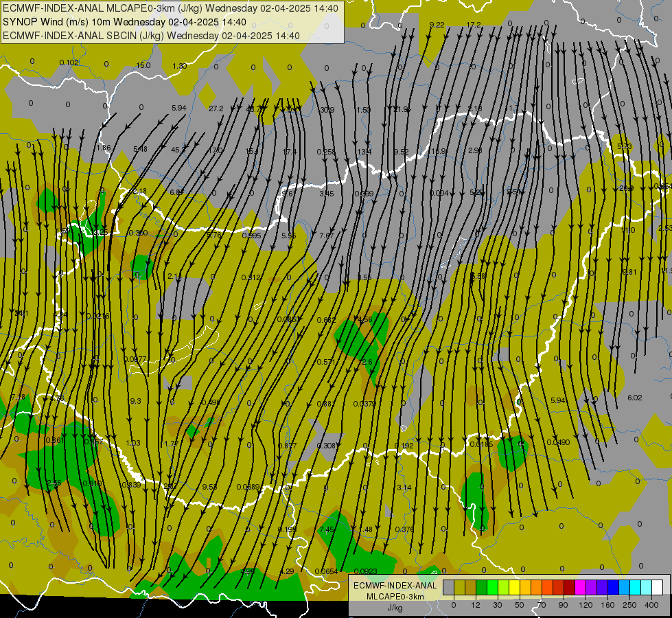This screenshot has width=672, height=618.
Task: Click the map value 17.4
Action: [290, 151]
